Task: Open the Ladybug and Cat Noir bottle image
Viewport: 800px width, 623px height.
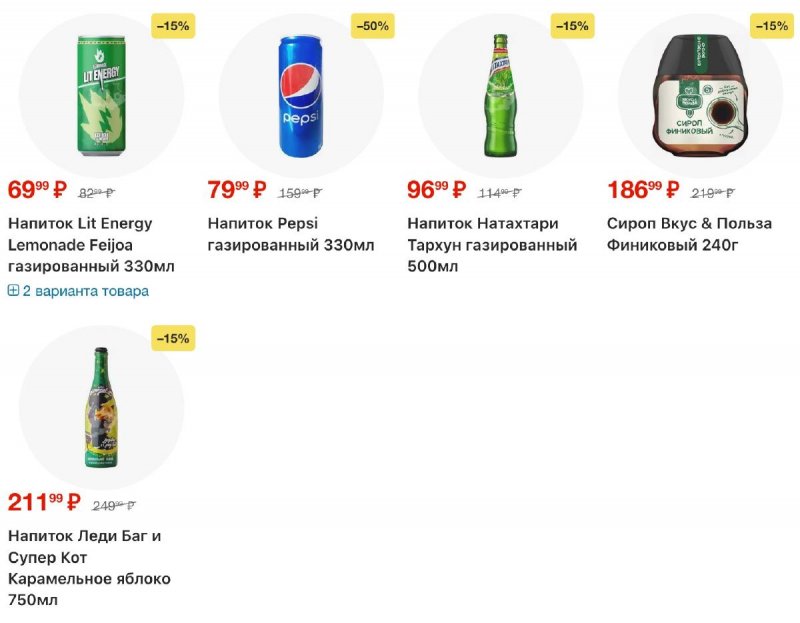Action: tap(100, 408)
